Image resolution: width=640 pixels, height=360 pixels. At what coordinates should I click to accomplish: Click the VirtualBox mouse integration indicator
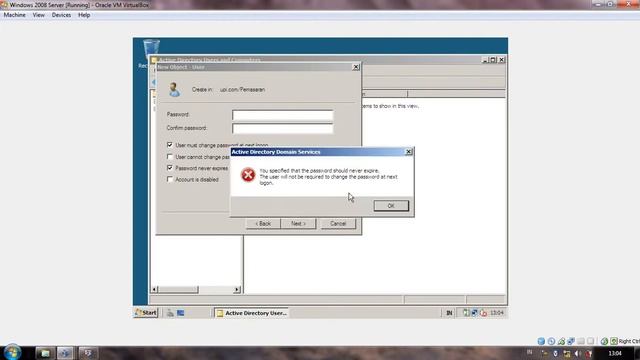coord(604,341)
